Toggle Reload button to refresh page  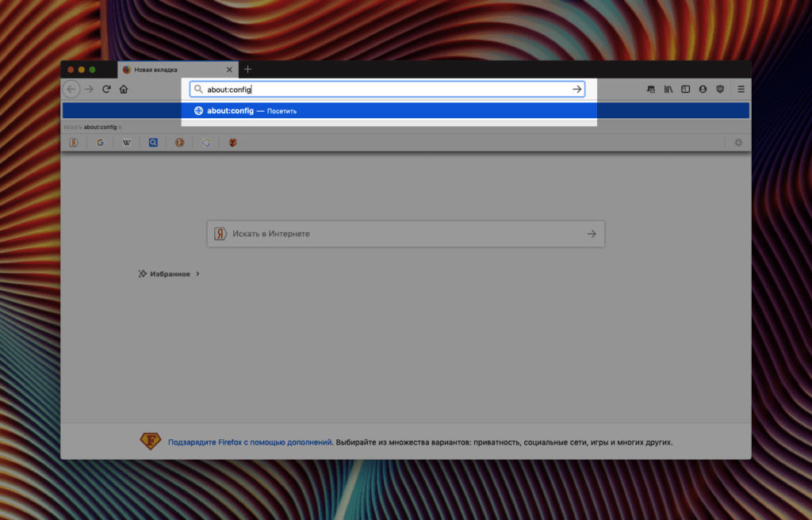pyautogui.click(x=106, y=90)
